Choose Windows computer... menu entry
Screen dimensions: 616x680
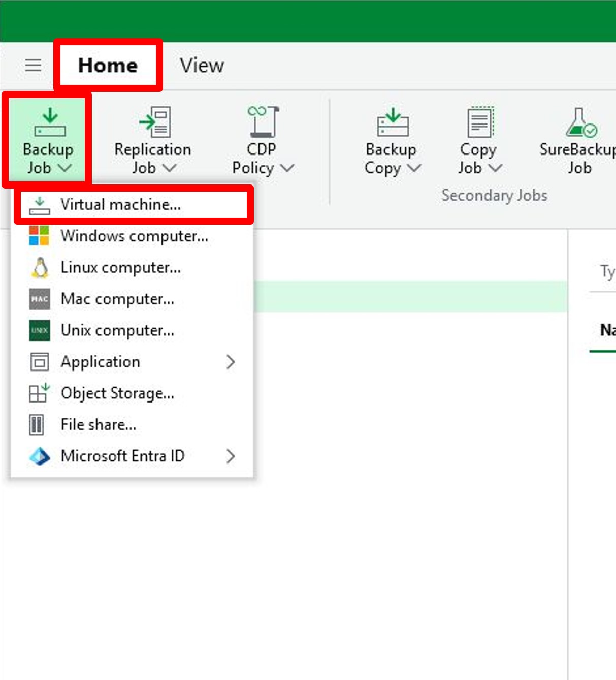click(x=132, y=236)
